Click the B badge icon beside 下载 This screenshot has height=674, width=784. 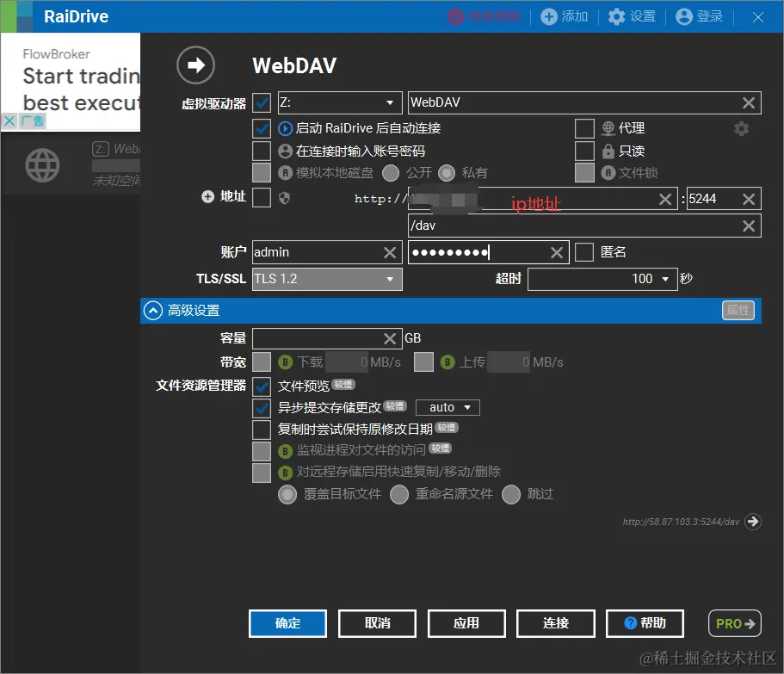[x=285, y=362]
